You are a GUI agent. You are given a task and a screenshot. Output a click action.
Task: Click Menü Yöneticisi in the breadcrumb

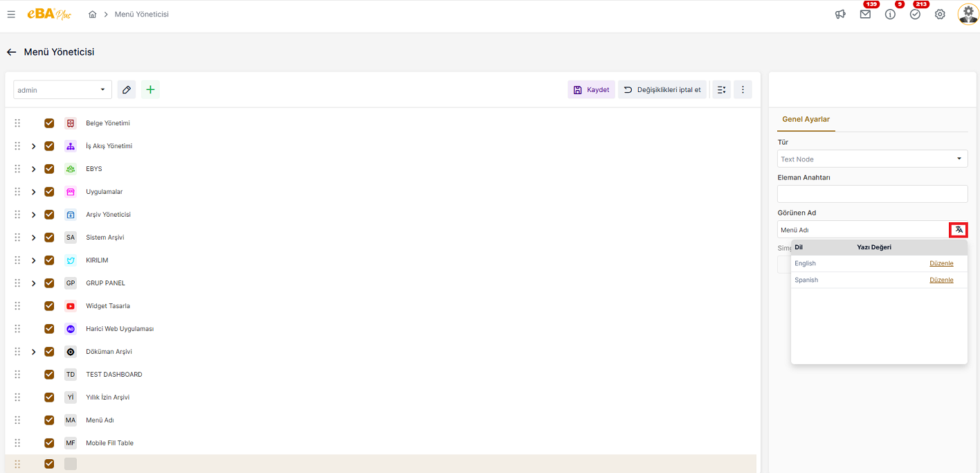(x=142, y=14)
